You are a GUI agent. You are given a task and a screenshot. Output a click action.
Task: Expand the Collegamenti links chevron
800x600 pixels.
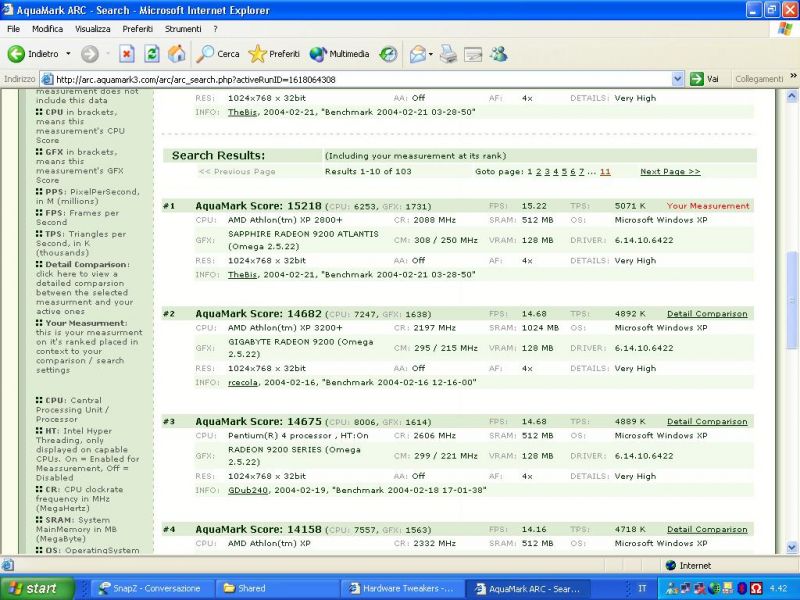[x=793, y=77]
